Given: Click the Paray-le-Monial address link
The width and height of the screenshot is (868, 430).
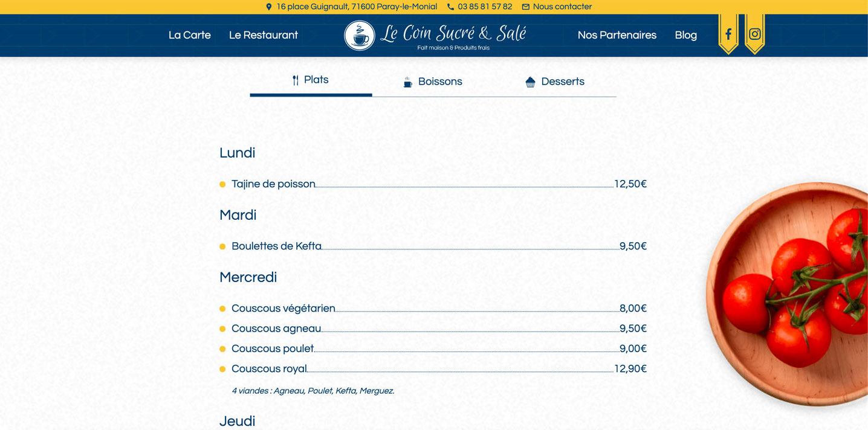Looking at the screenshot, I should pyautogui.click(x=357, y=7).
